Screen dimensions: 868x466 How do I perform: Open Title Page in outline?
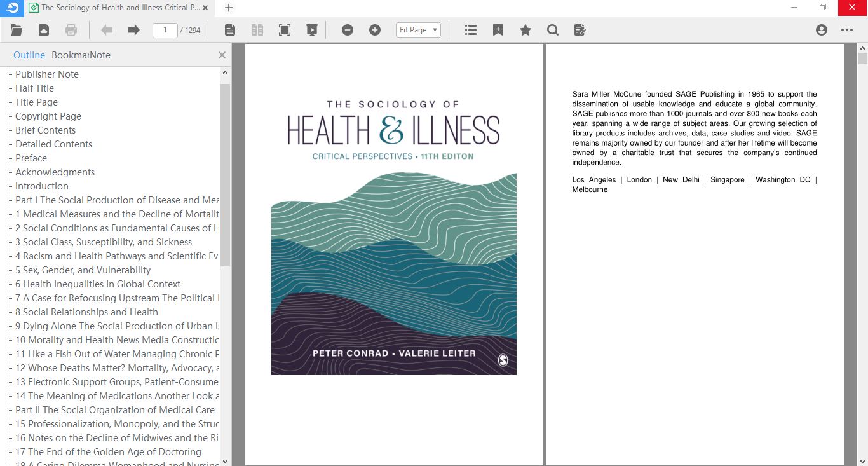(x=36, y=102)
